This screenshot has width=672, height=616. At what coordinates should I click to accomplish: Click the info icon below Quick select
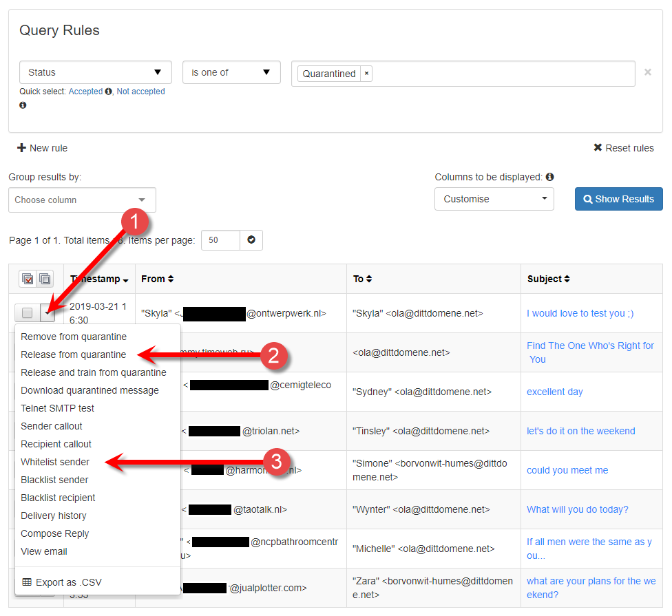click(x=23, y=105)
